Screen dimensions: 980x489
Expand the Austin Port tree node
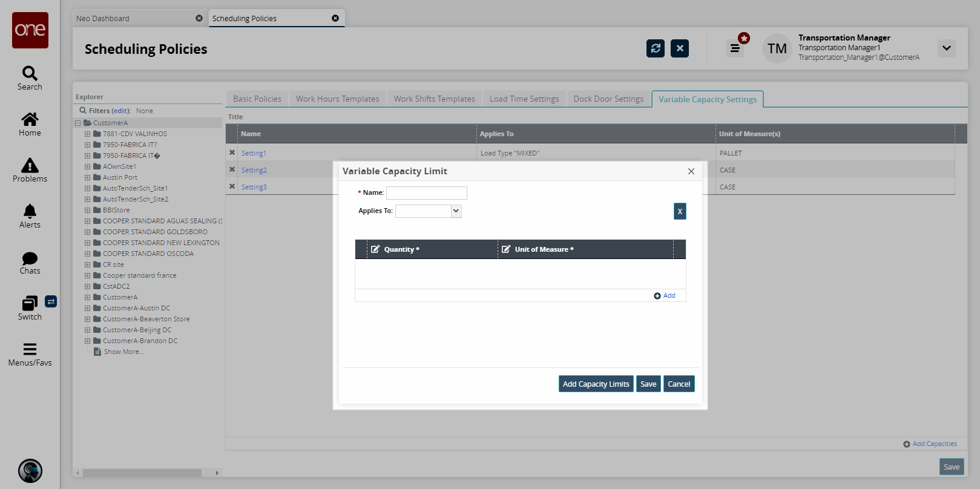tap(88, 177)
